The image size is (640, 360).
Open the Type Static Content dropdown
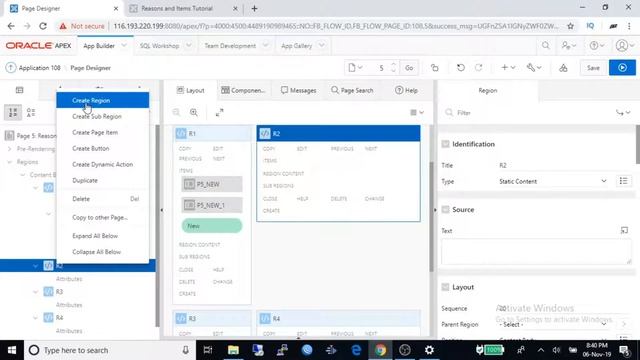pos(553,181)
